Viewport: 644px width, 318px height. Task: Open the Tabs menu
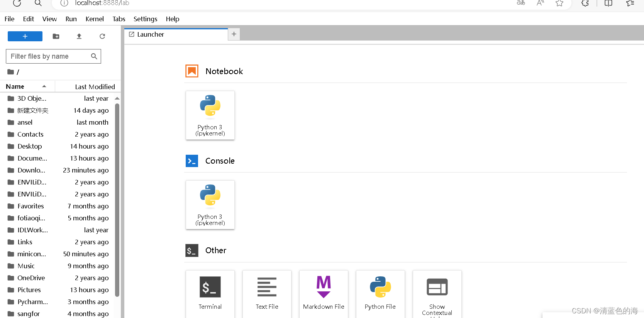click(119, 19)
